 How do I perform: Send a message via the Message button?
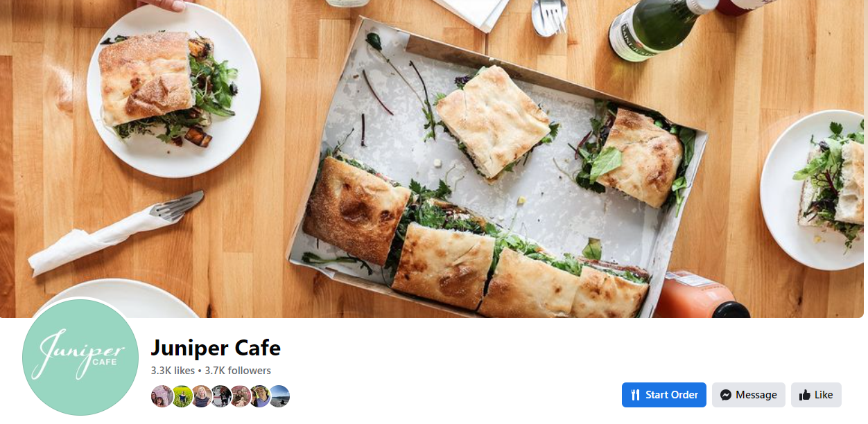tap(748, 395)
